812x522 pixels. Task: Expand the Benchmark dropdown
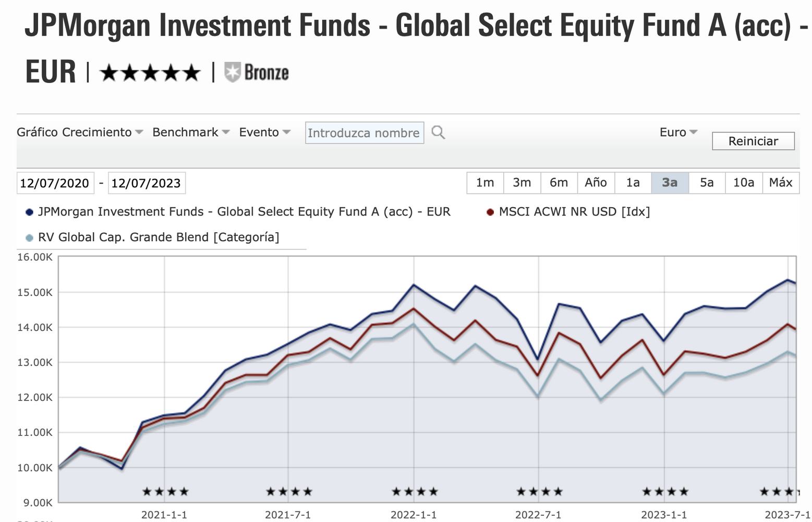[x=191, y=133]
